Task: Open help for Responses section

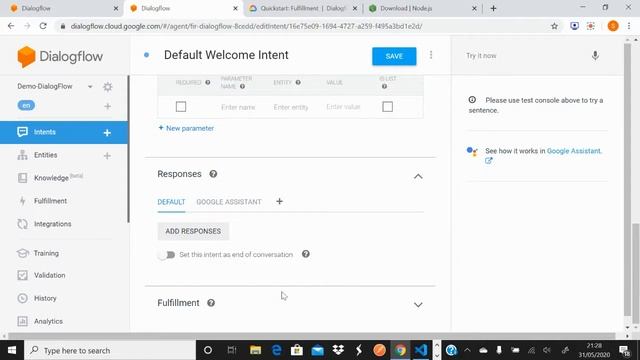Action: coord(213,174)
